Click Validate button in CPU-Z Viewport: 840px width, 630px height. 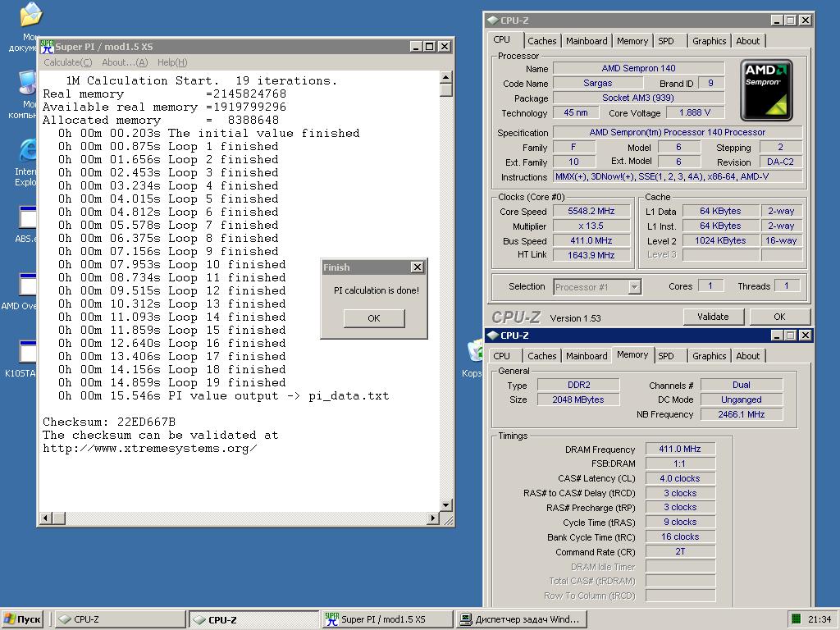click(713, 317)
